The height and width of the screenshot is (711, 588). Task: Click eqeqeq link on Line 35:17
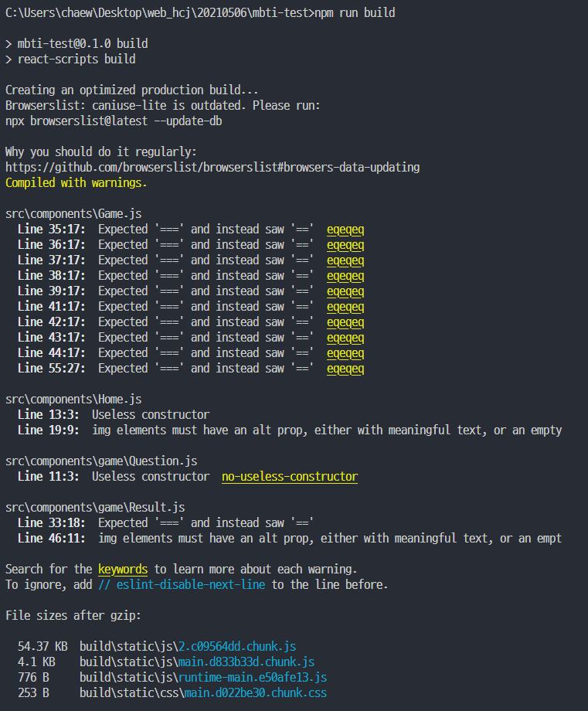pyautogui.click(x=345, y=230)
